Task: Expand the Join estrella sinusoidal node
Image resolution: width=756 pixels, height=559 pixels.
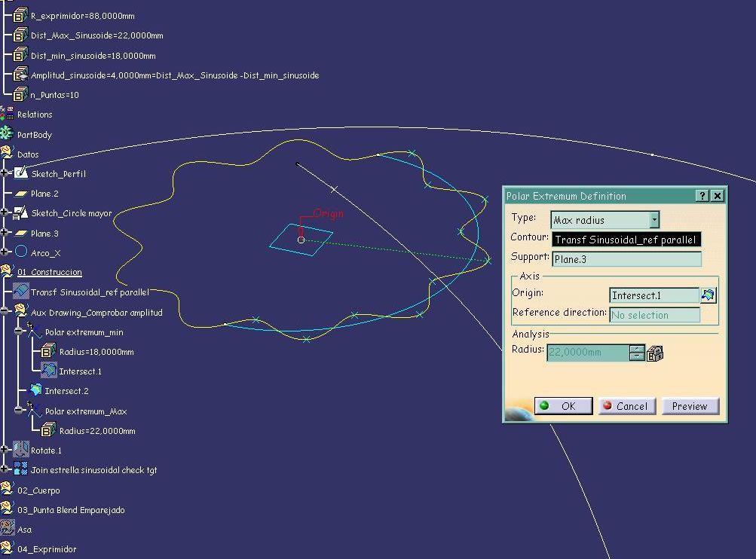Action: [5, 469]
